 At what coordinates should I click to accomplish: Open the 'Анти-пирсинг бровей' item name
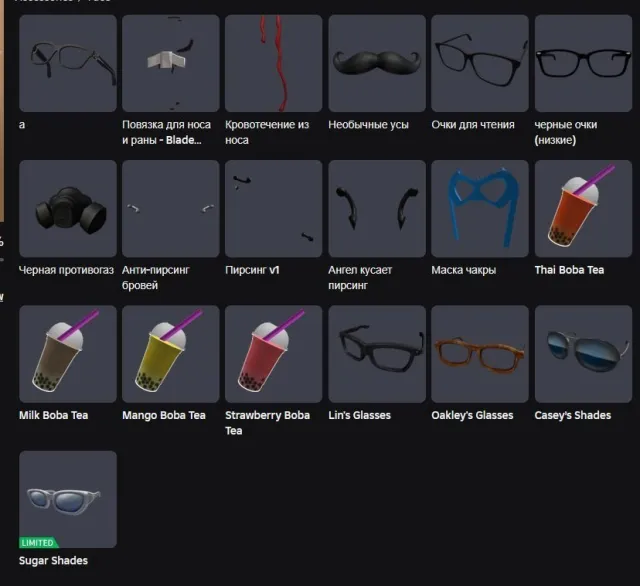point(156,277)
